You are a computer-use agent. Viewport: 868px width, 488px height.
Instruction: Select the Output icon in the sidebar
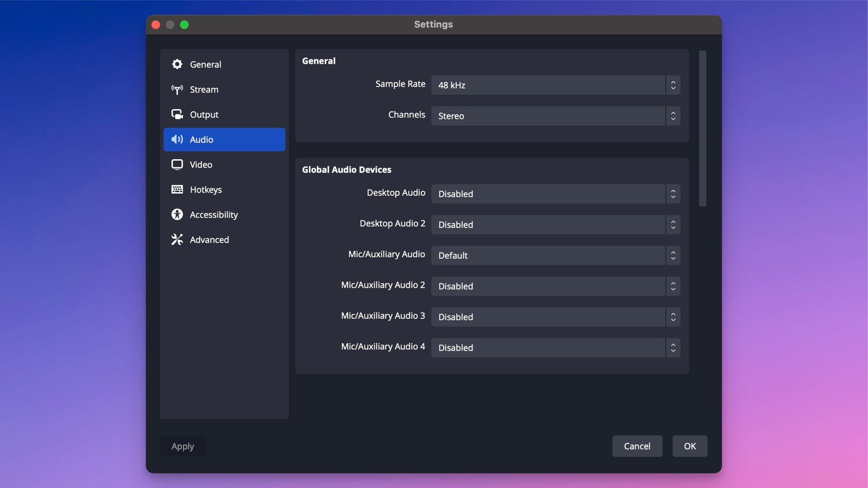click(x=177, y=114)
